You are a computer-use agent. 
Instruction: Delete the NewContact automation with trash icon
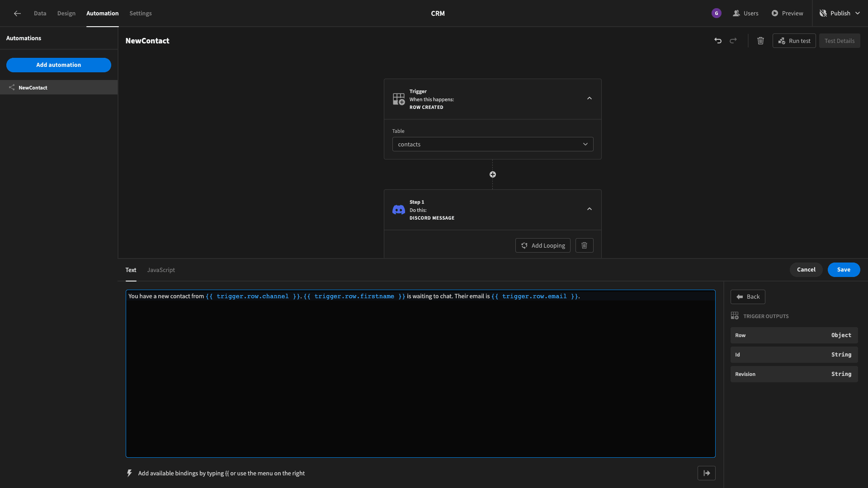[x=761, y=41]
